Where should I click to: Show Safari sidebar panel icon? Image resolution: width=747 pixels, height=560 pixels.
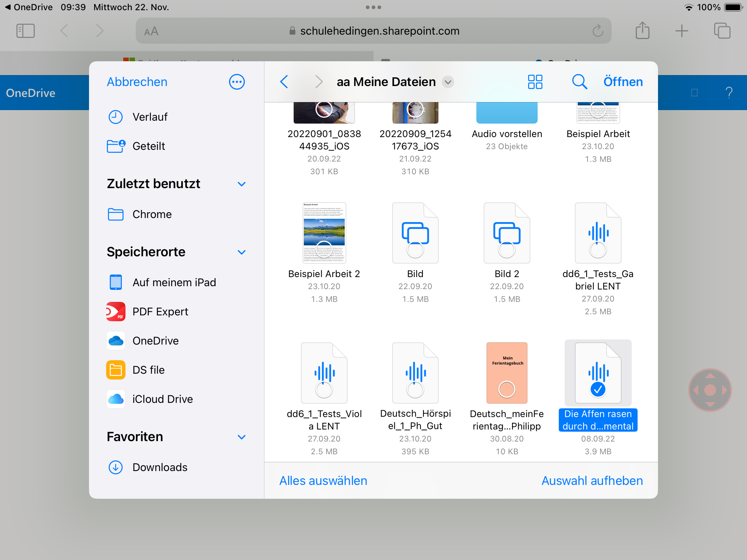point(26,31)
